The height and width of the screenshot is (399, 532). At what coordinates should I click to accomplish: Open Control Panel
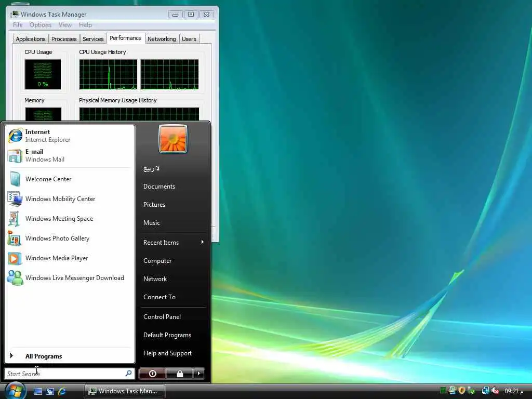(162, 316)
